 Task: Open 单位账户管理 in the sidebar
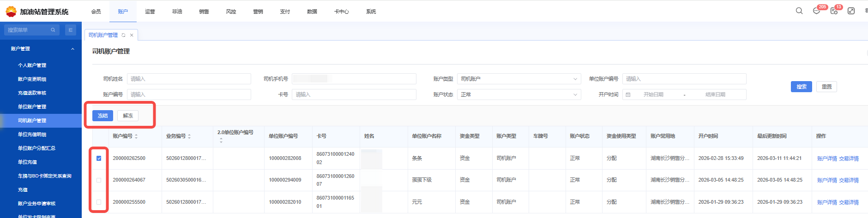pyautogui.click(x=32, y=106)
